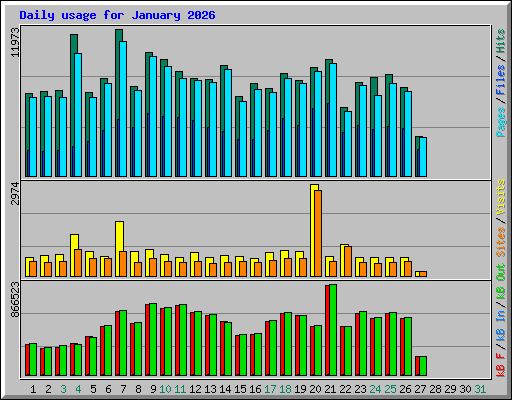Click the 2974 axis value label
This screenshot has width=512, height=400.
pos(15,194)
